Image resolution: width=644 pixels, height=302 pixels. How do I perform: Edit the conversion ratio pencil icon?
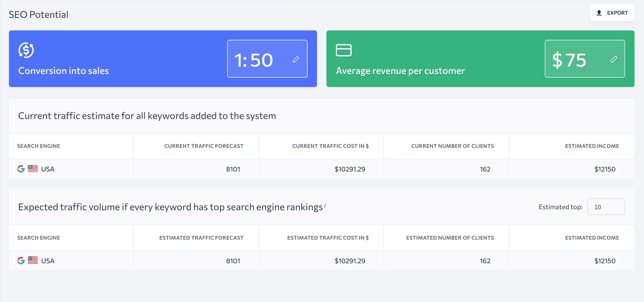pyautogui.click(x=296, y=59)
